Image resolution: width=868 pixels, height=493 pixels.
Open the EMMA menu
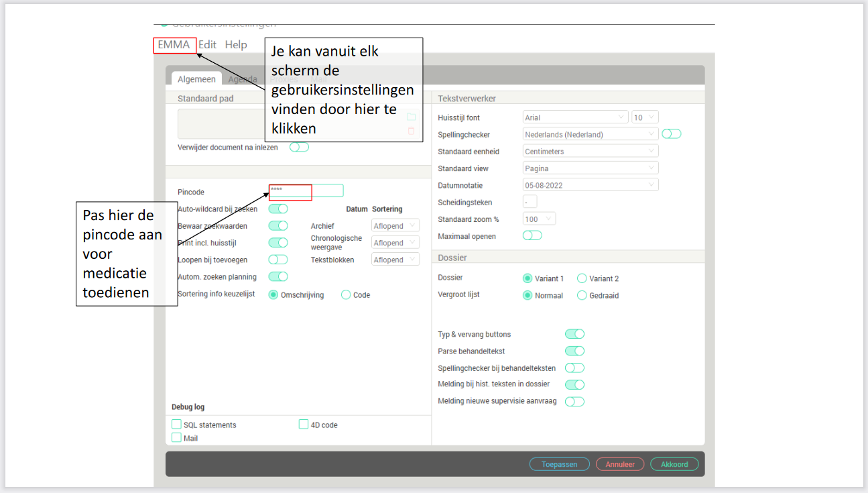(x=174, y=45)
